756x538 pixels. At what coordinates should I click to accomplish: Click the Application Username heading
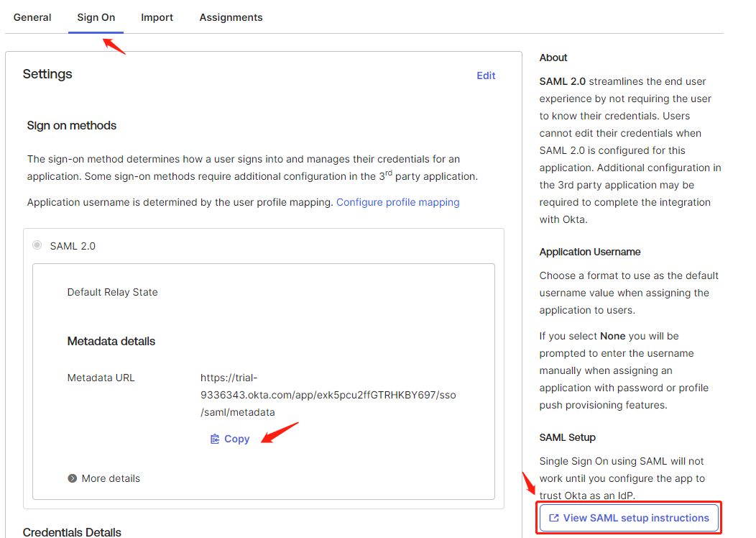click(x=590, y=252)
